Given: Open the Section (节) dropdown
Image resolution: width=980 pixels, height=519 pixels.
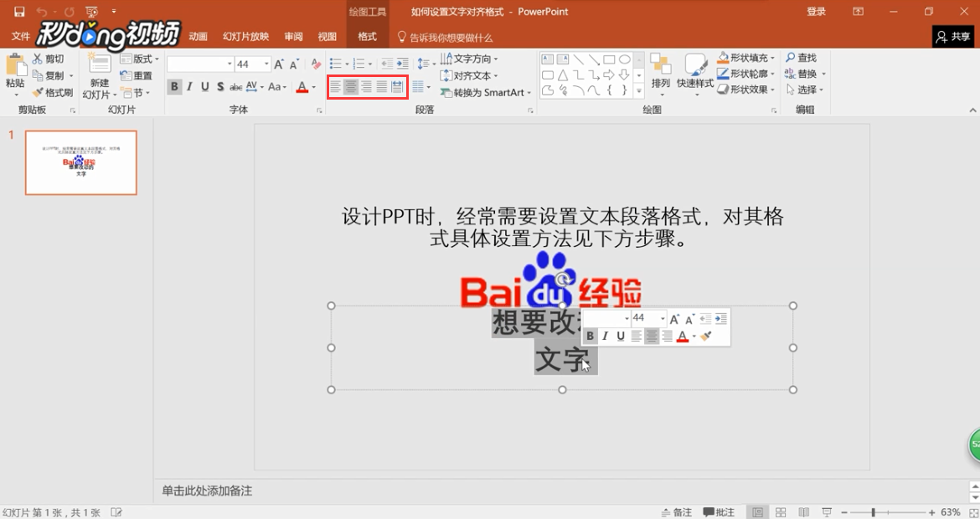Looking at the screenshot, I should [135, 92].
